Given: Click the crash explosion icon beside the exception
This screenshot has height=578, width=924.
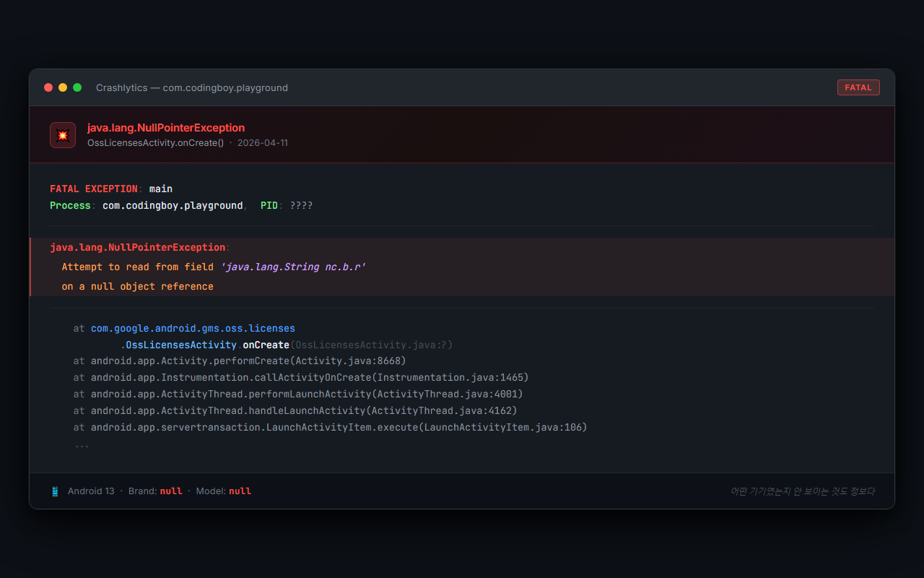Looking at the screenshot, I should click(x=63, y=134).
